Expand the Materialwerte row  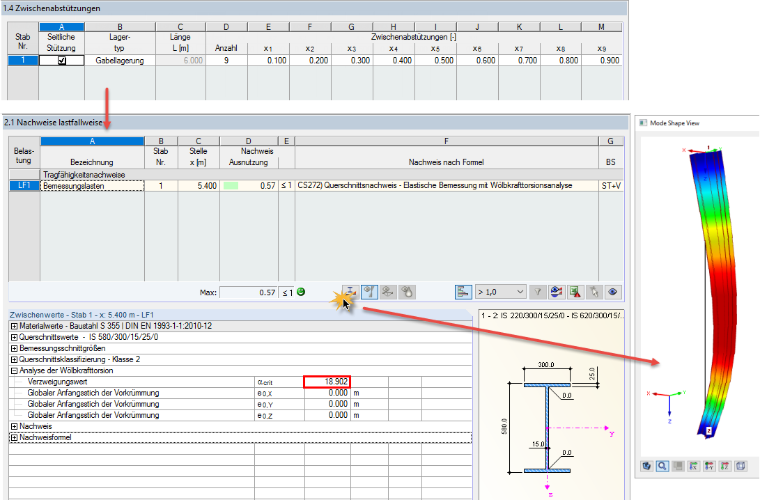point(14,326)
